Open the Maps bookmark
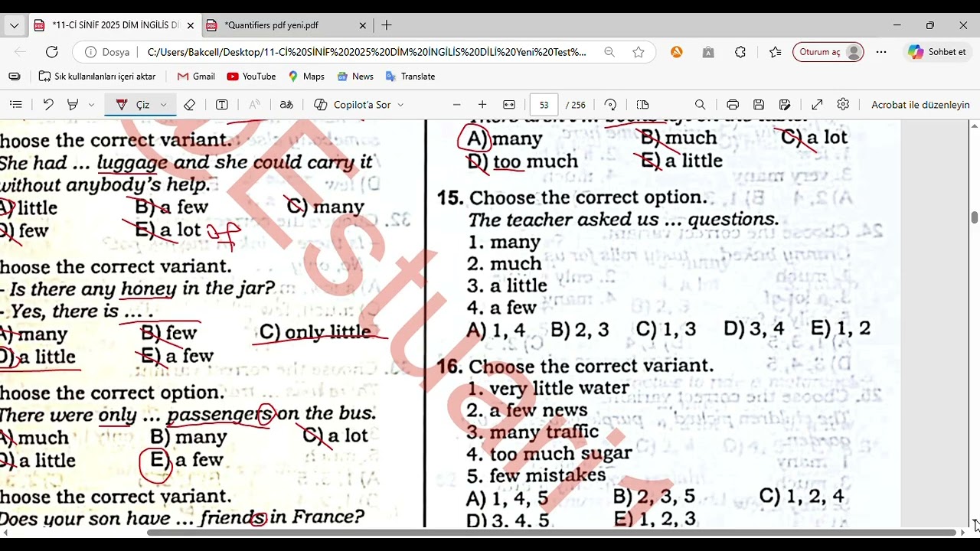 tap(306, 77)
